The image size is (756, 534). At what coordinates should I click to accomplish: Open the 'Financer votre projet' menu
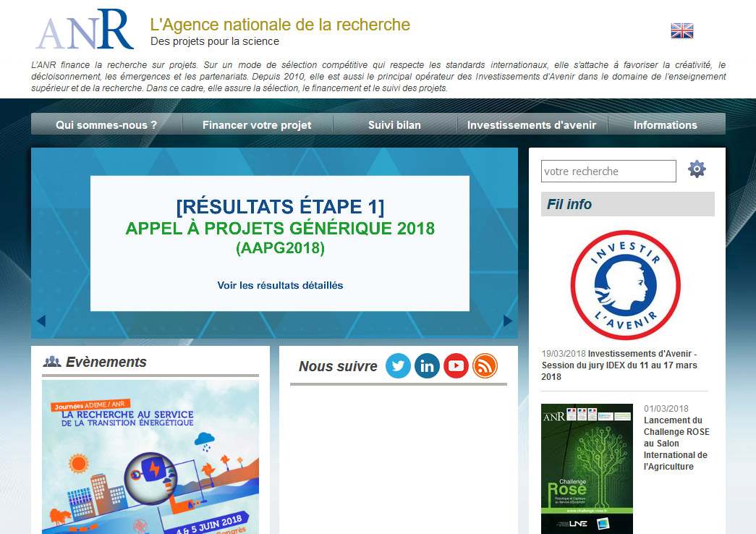click(257, 124)
